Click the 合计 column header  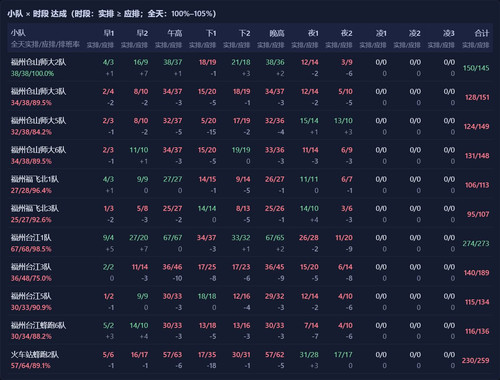[x=482, y=33]
